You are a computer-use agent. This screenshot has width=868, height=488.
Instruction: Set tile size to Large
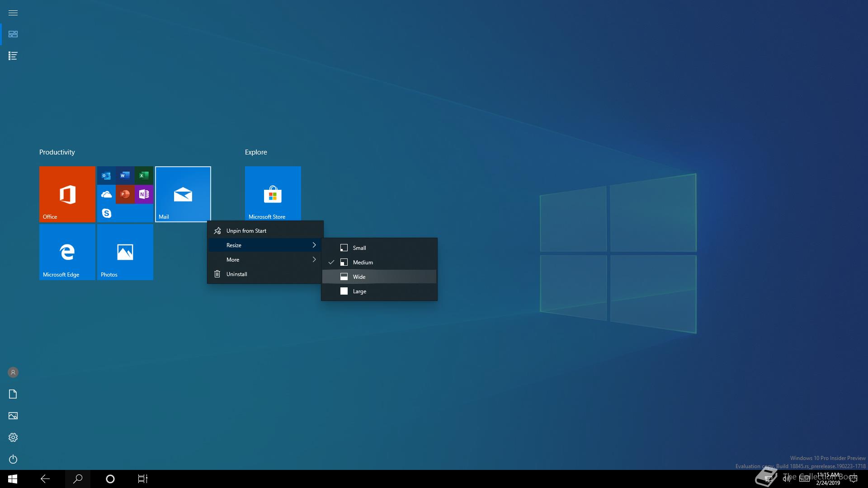[379, 291]
